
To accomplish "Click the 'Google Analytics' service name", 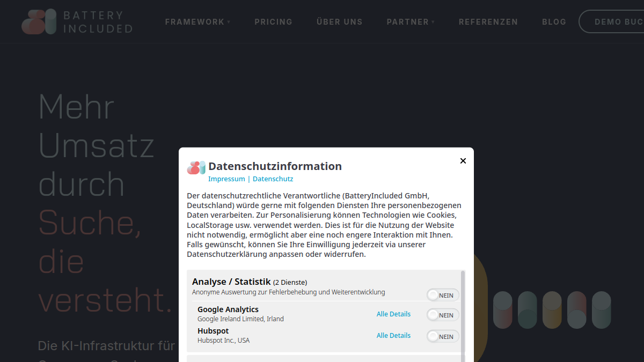I will coord(228,309).
